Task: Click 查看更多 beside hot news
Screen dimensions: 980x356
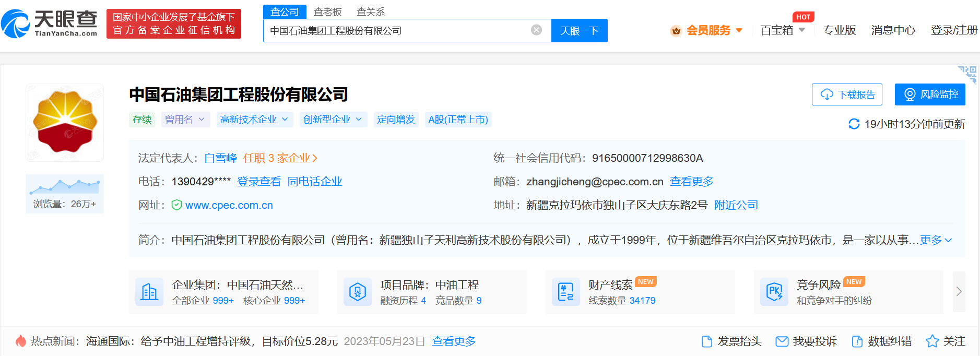Action: 454,341
